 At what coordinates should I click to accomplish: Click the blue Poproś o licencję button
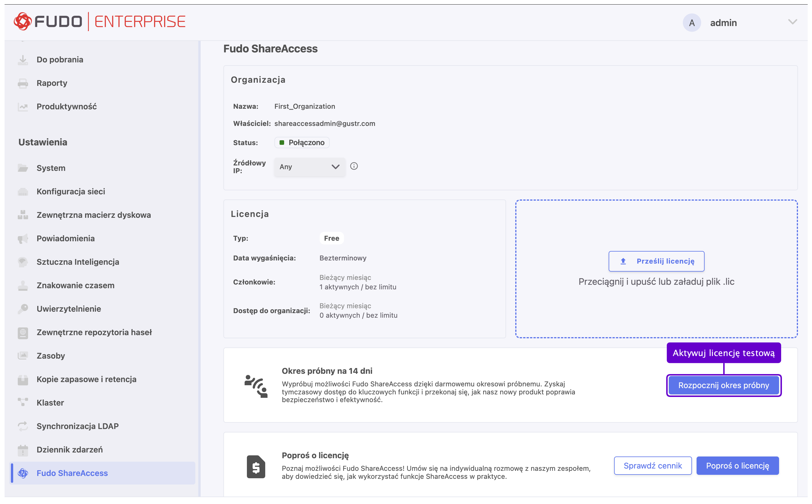tap(737, 466)
